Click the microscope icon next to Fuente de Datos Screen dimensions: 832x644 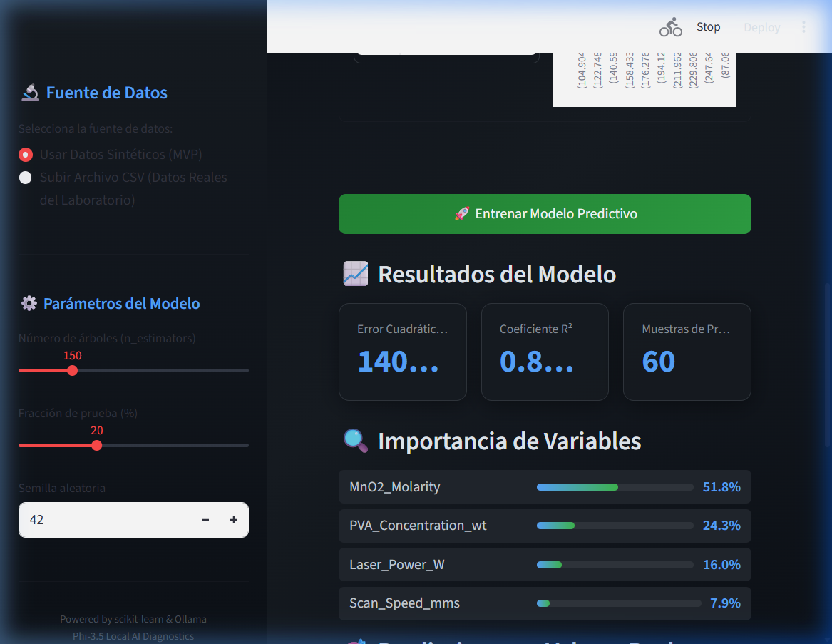point(30,91)
